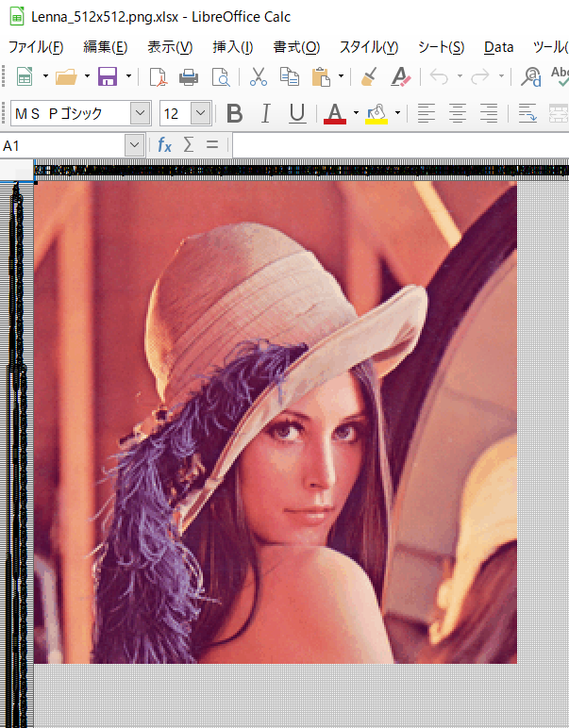Click the Spelling check icon
Image resolution: width=569 pixels, height=728 pixels.
coord(560,76)
